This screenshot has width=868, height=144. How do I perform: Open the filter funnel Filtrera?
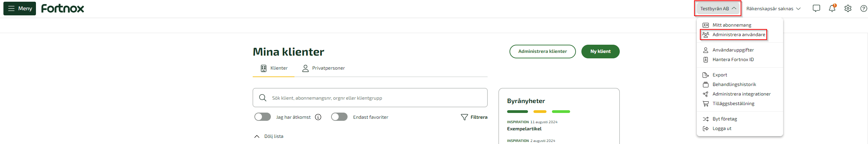[474, 117]
